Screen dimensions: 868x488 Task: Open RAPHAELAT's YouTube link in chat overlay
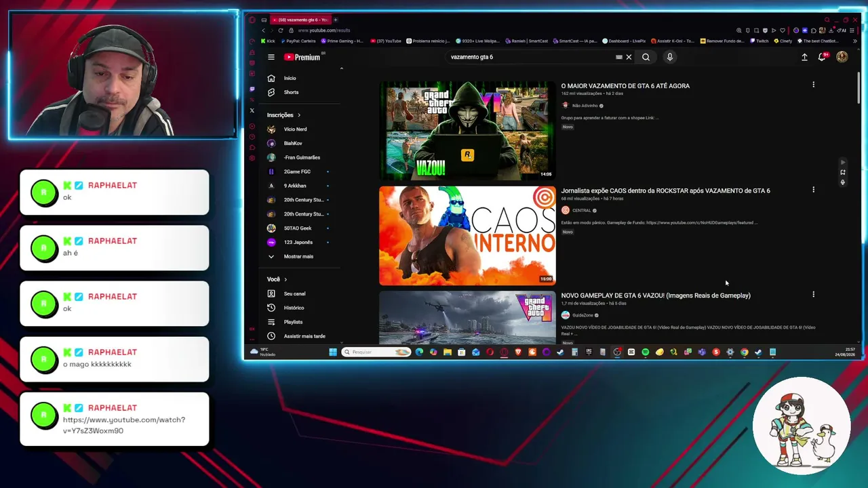coord(124,425)
